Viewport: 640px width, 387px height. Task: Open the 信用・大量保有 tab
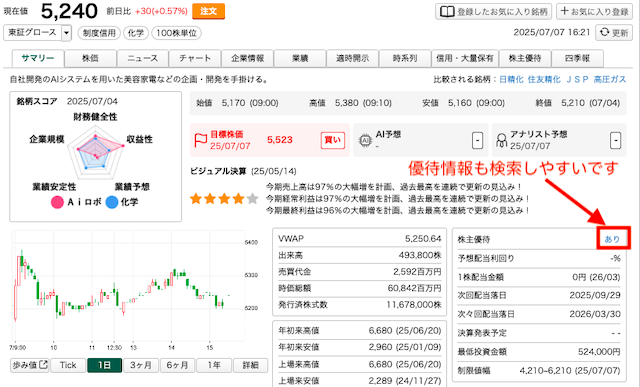(465, 58)
